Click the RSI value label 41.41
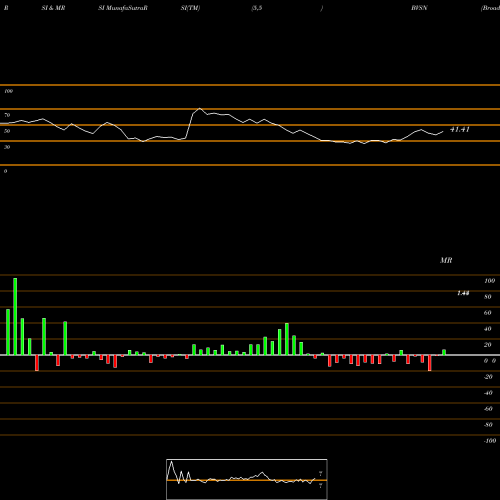Screen dimensions: 500x500 [460, 129]
